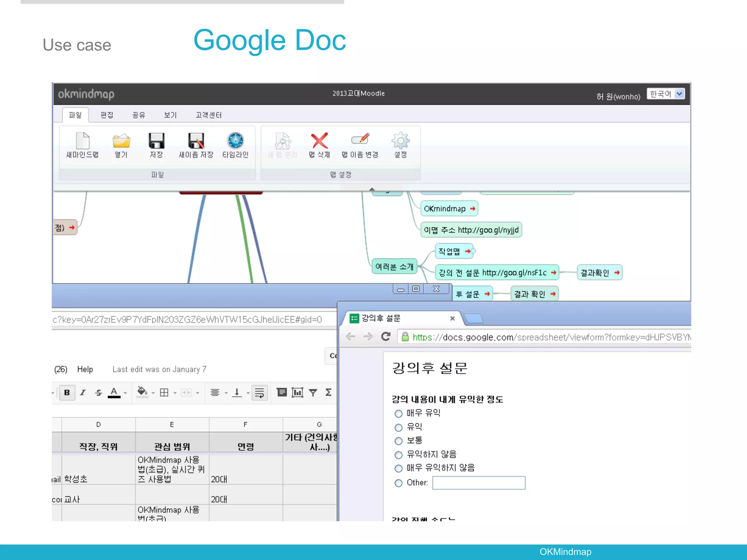The width and height of the screenshot is (747, 560).
Task: Select column E header in spreadsheet
Action: coord(172,425)
